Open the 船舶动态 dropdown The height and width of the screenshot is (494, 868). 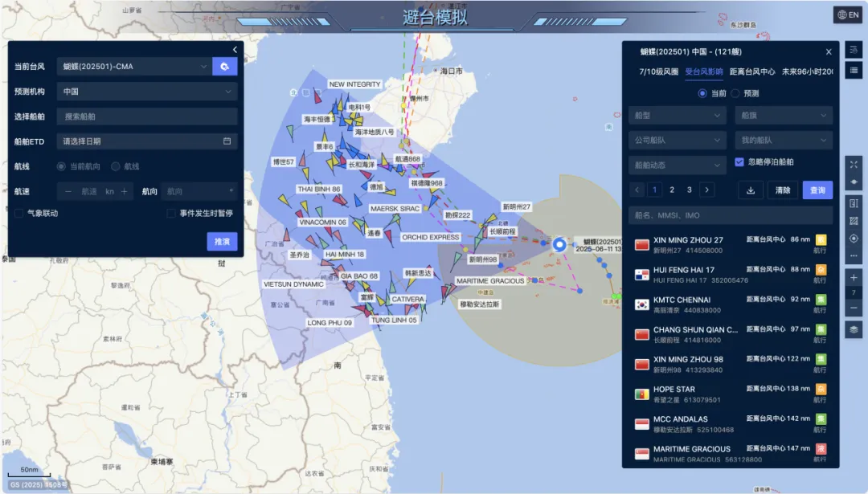point(678,165)
